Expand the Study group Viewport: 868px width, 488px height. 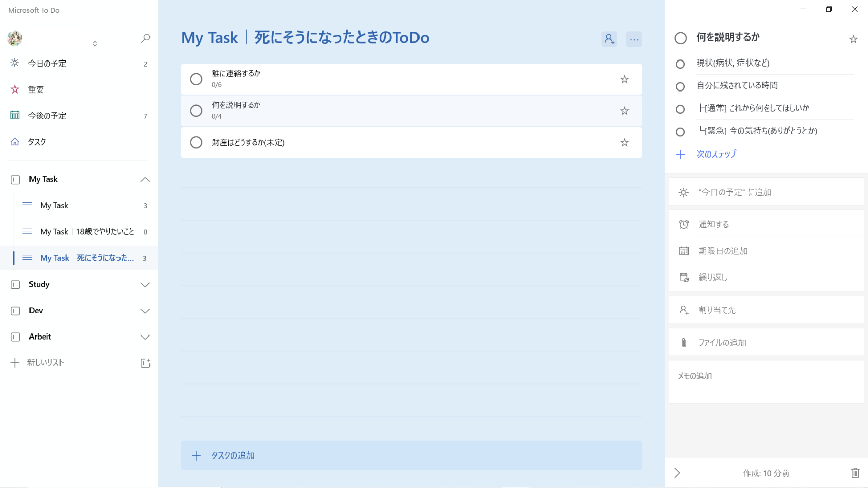145,285
